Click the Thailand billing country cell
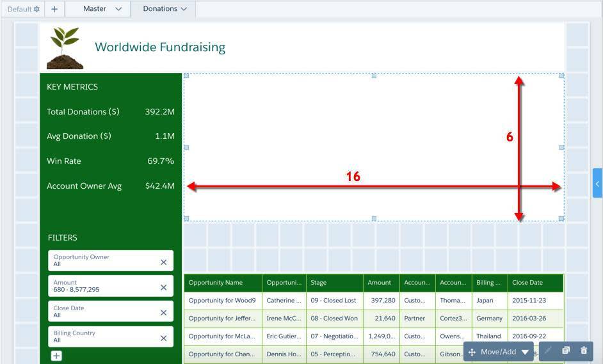 point(490,336)
